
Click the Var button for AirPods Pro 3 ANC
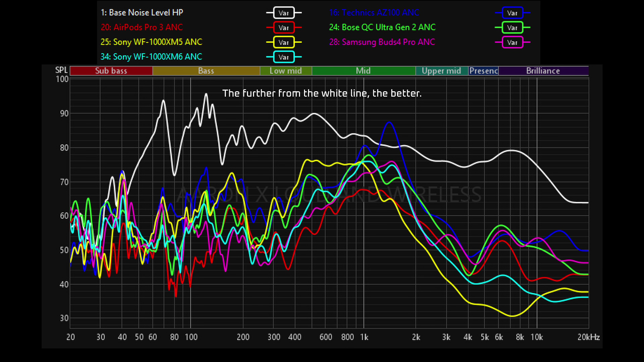(284, 28)
